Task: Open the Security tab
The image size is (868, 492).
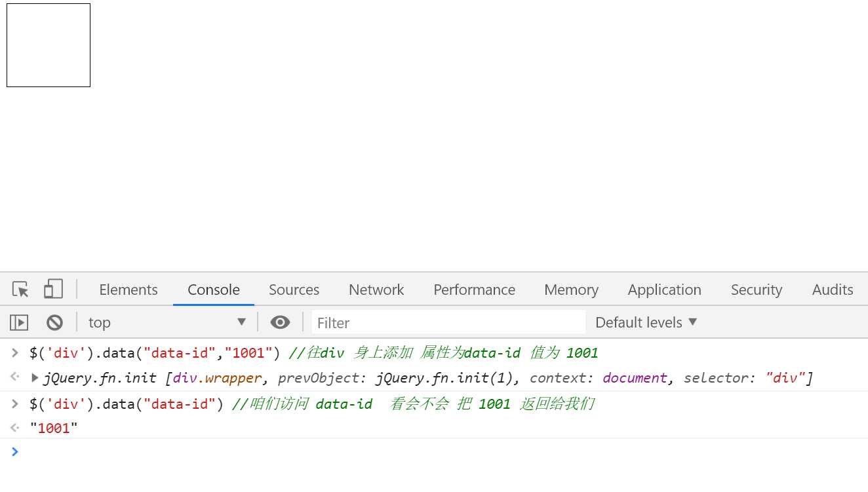Action: pyautogui.click(x=757, y=290)
